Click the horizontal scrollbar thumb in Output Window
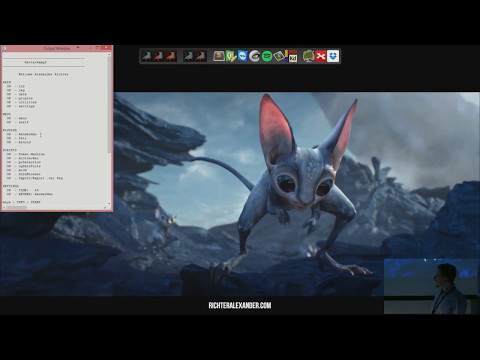The width and height of the screenshot is (480, 360). click(x=16, y=207)
